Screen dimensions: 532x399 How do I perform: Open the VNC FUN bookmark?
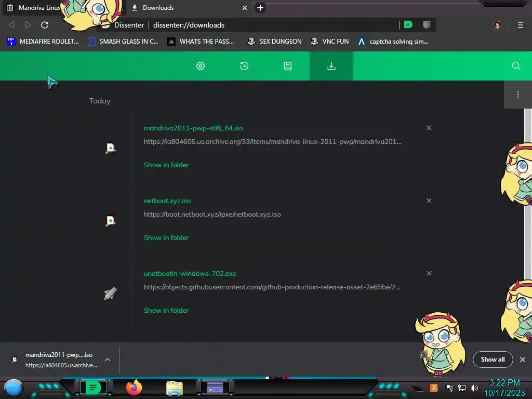(x=330, y=42)
